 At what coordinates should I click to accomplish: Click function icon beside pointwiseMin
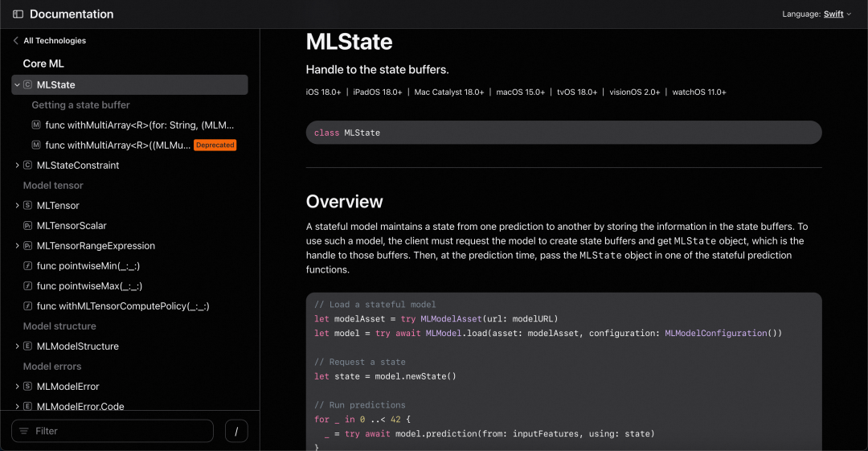pos(27,266)
